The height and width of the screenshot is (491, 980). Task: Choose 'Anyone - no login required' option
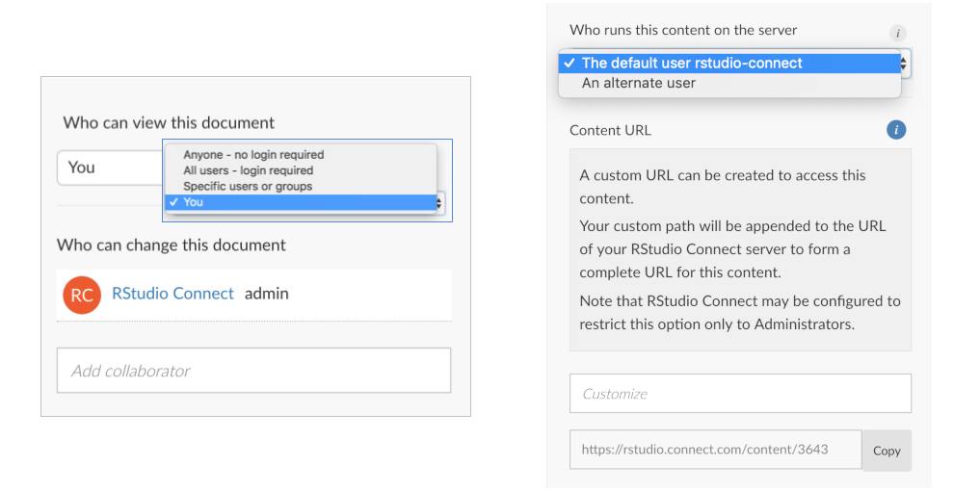point(253,154)
